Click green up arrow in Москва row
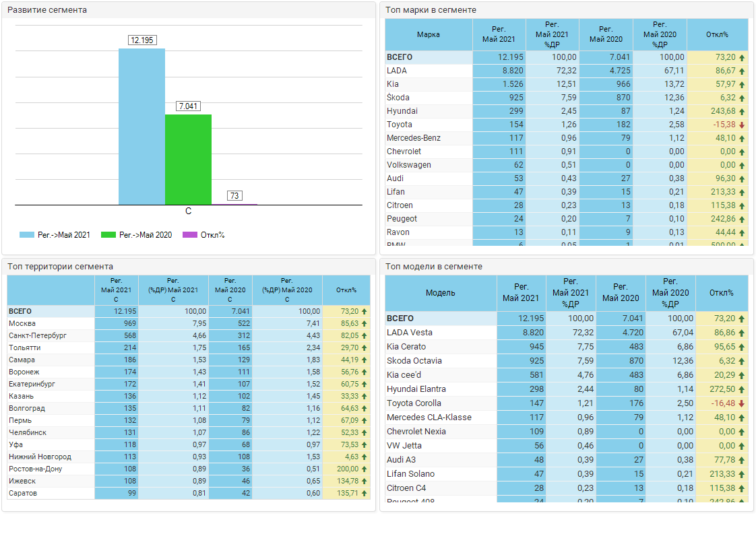Screen dimensions: 756x534 click(x=364, y=323)
